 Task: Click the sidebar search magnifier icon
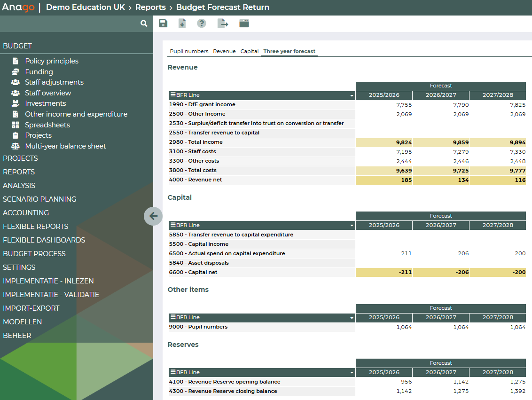click(144, 24)
